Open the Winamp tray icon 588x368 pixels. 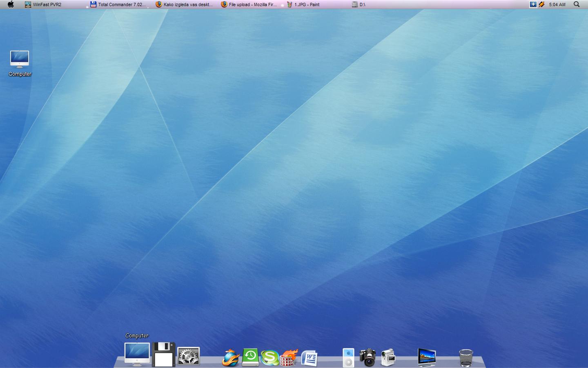tap(541, 4)
